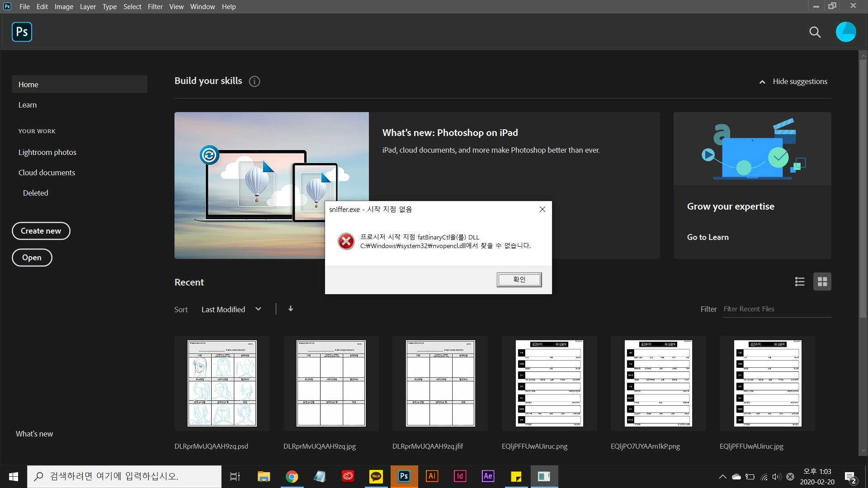868x488 pixels.
Task: Switch recent files to list view
Action: click(799, 282)
